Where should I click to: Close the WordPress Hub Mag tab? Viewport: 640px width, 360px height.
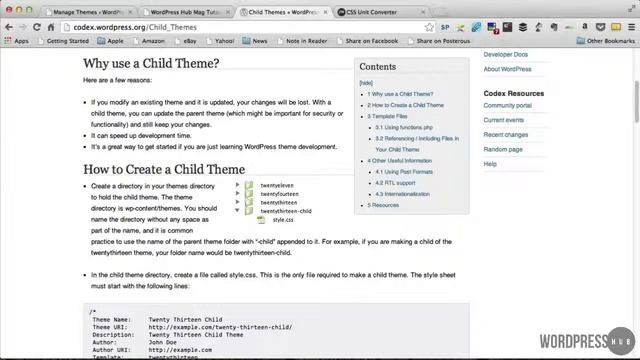[x=228, y=12]
